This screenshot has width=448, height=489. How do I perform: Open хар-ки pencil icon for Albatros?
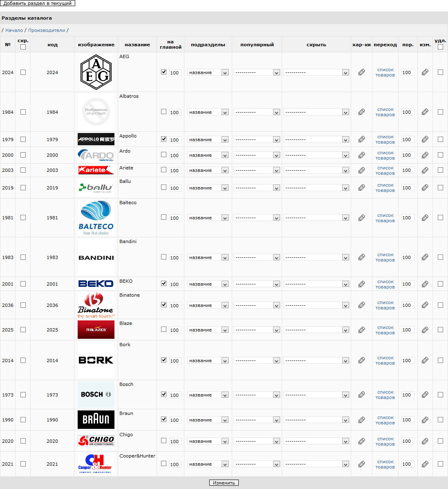[x=361, y=112]
